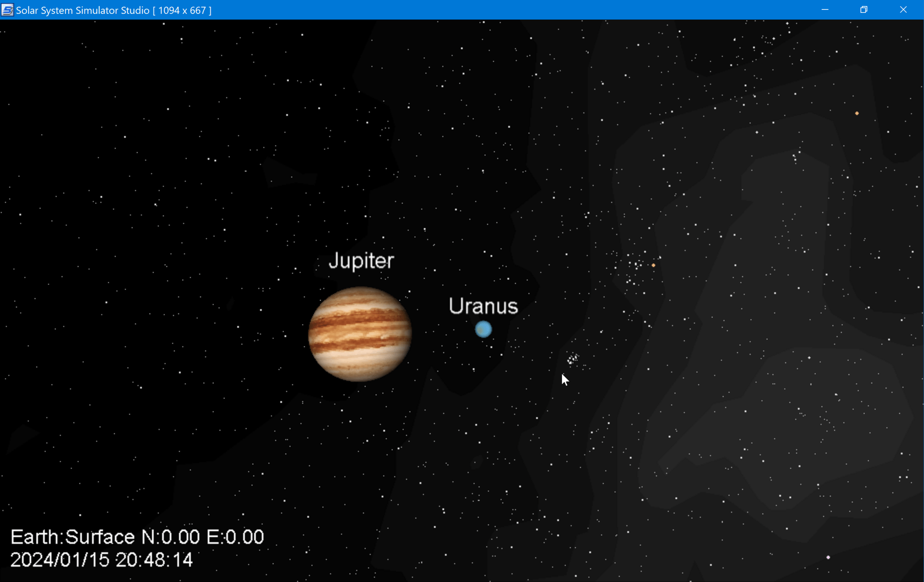Viewport: 924px width, 582px height.
Task: Select the Jupiter planet globe
Action: [x=360, y=335]
